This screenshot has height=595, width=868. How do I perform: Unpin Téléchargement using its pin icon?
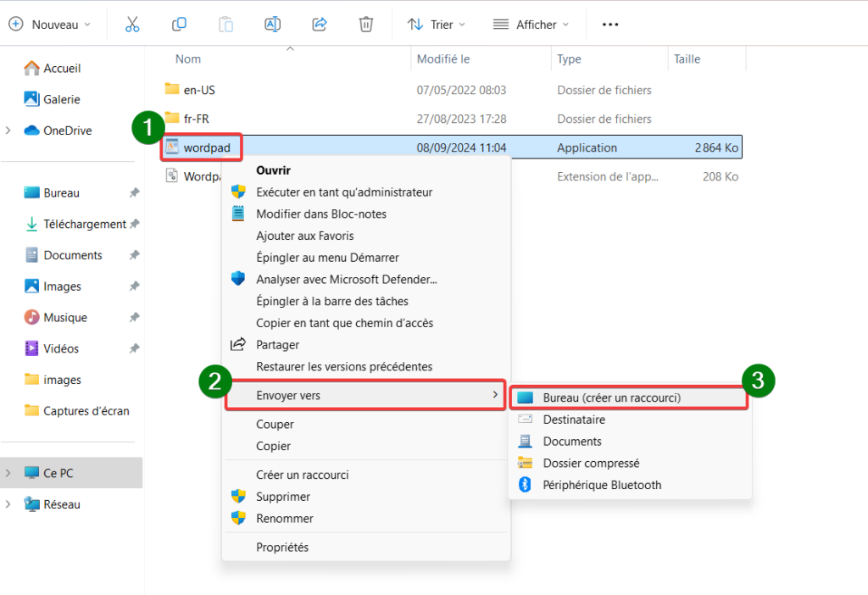134,224
